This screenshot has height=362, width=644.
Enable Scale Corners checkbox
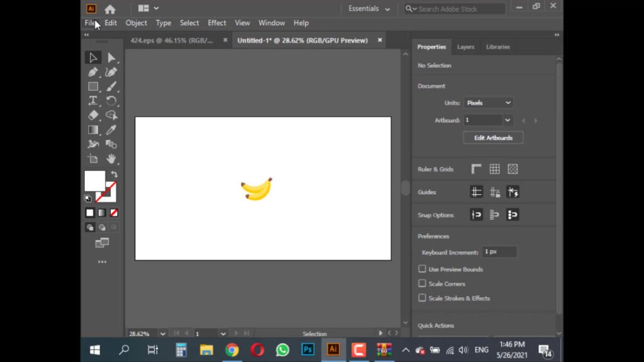pyautogui.click(x=422, y=283)
